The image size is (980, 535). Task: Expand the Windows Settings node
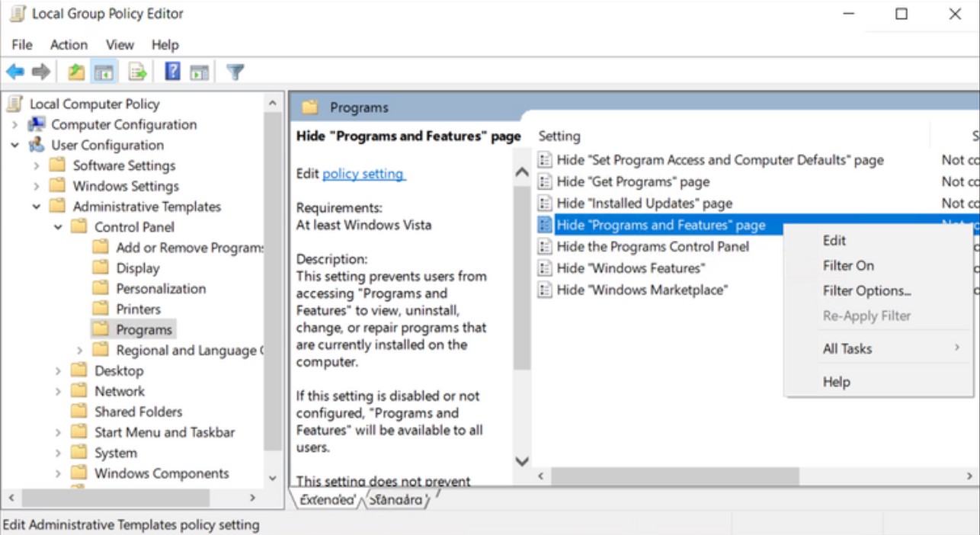pos(36,187)
